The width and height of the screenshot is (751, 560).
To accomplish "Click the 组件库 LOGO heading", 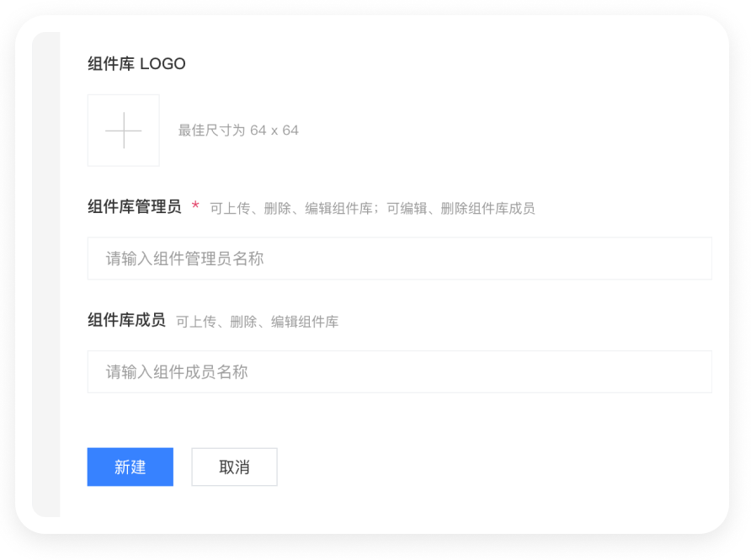I will point(136,64).
